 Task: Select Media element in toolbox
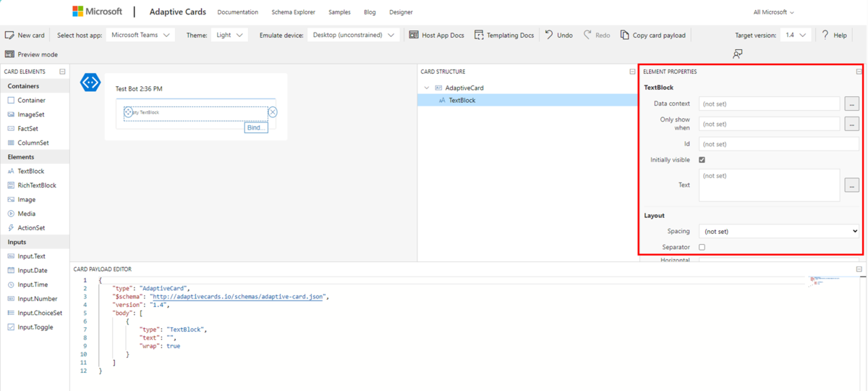35,214
